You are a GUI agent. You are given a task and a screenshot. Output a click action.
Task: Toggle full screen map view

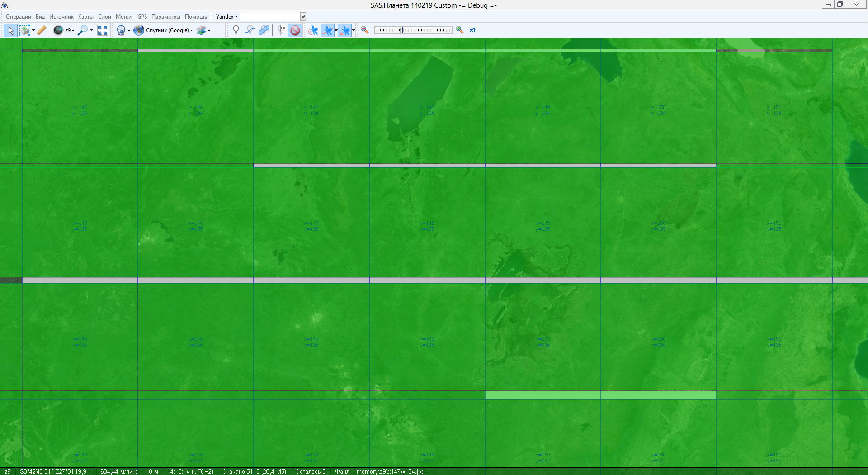click(103, 30)
